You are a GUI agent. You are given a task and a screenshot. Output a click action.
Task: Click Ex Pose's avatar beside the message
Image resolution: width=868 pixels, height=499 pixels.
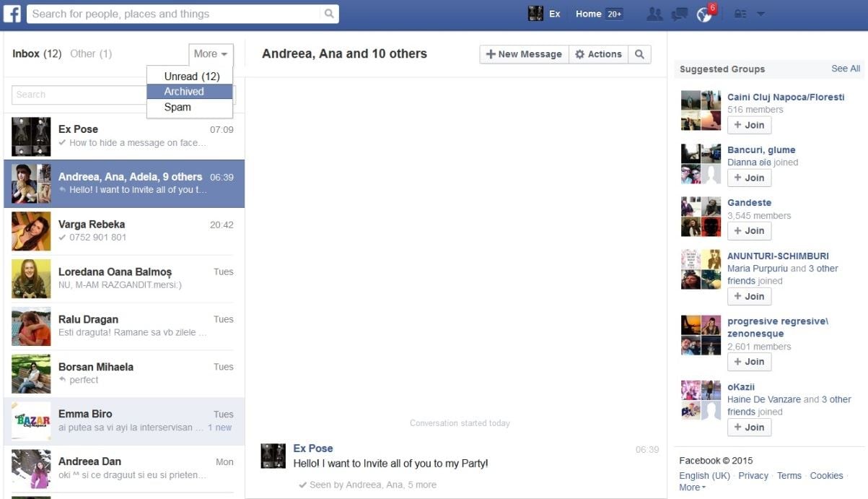click(x=273, y=456)
